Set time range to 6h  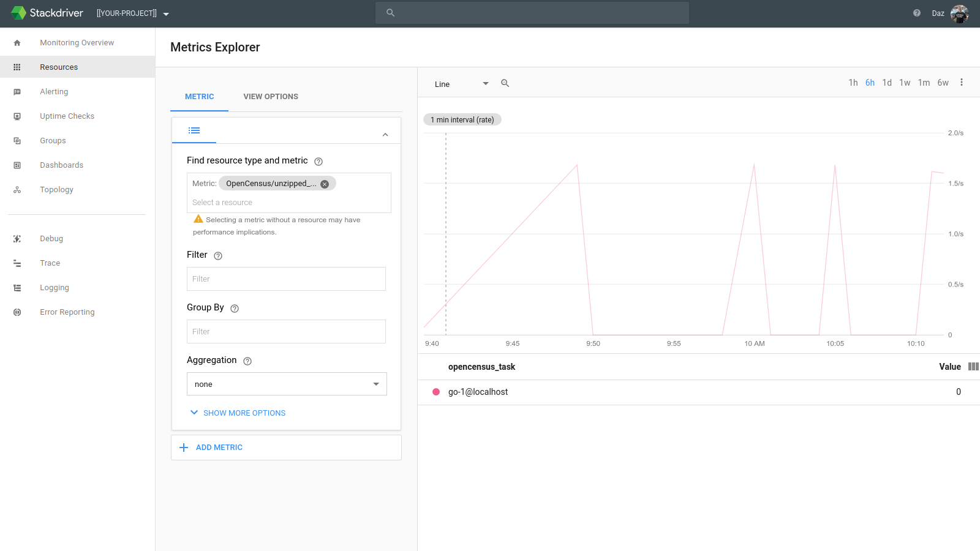coord(870,83)
